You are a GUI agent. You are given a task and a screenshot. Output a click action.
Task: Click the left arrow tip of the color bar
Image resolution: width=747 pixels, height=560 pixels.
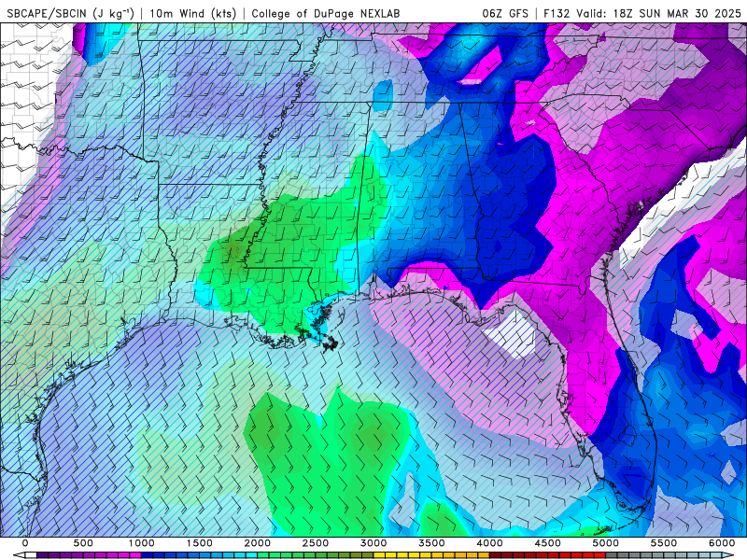(19, 555)
